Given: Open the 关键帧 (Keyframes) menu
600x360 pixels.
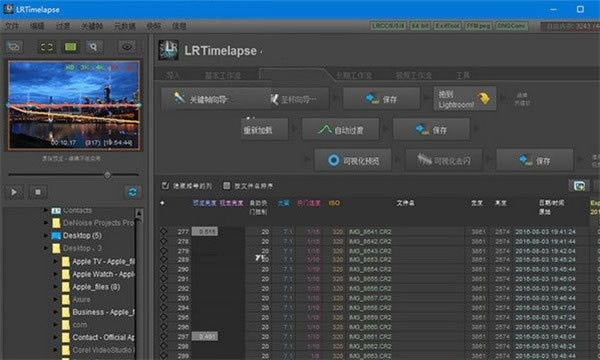Looking at the screenshot, I should click(x=92, y=26).
